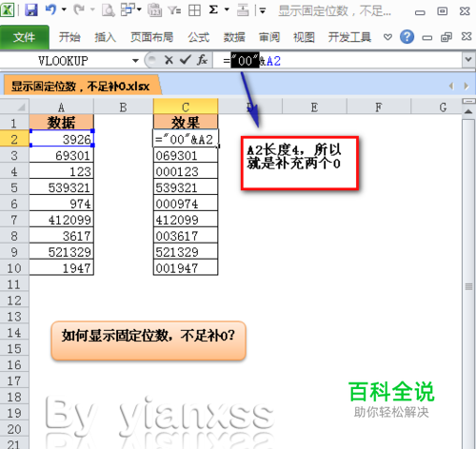The width and height of the screenshot is (476, 449).
Task: Switch to the 公式 Formulas ribbon tab
Action: tap(198, 37)
